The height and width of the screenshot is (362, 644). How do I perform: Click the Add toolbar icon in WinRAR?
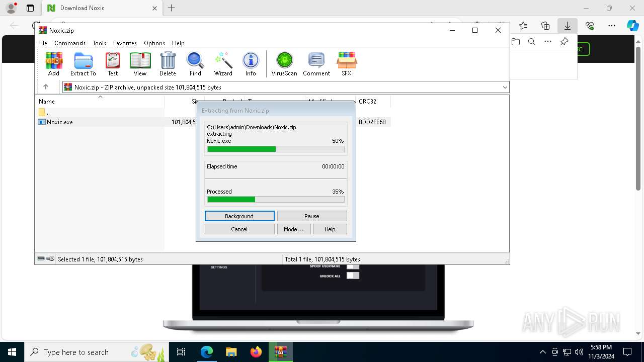click(x=54, y=64)
